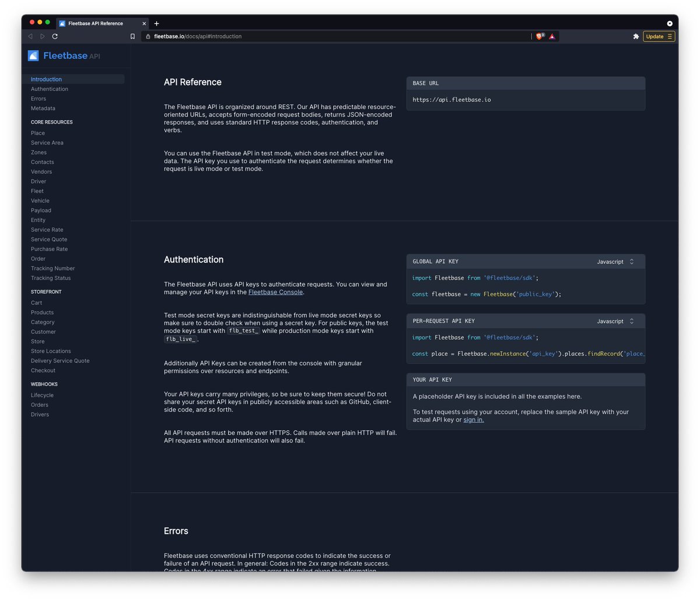This screenshot has height=600, width=700.
Task: Click the Update browser button
Action: click(x=659, y=36)
